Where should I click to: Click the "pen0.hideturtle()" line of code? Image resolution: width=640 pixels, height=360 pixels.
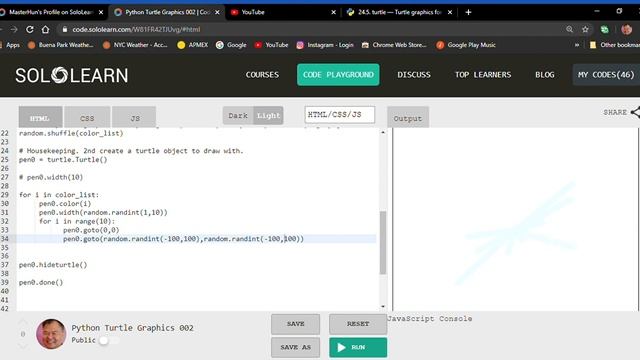click(53, 265)
